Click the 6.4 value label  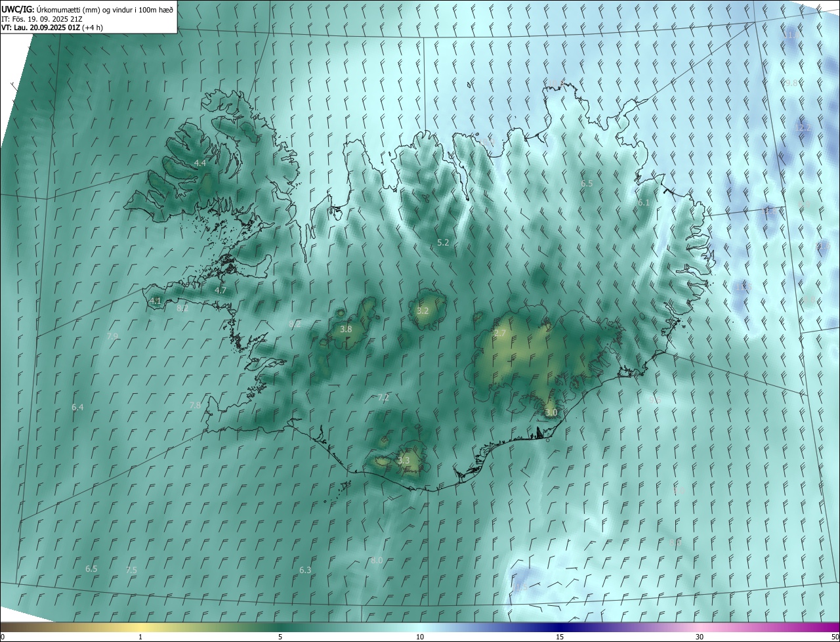(77, 408)
